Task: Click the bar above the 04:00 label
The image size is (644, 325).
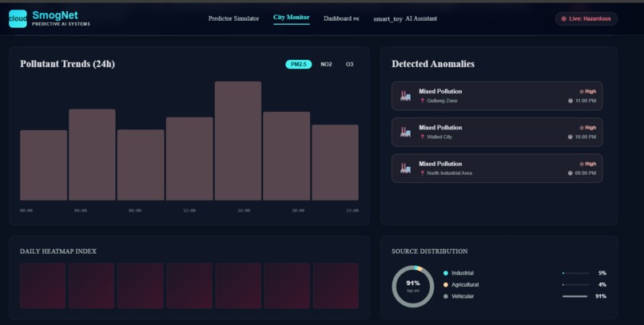Action: pyautogui.click(x=92, y=155)
